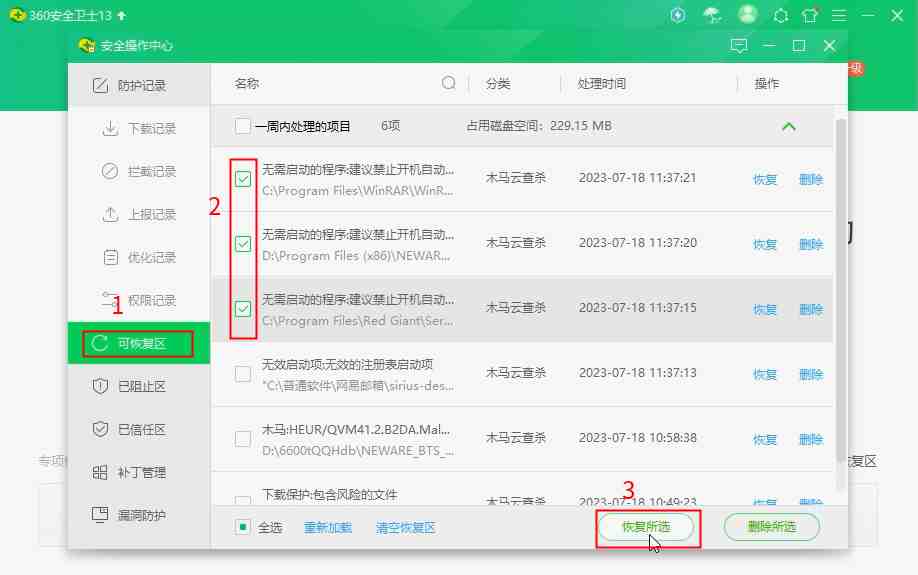Image resolution: width=918 pixels, height=575 pixels.
Task: Click 恢复 for the WinRAR item
Action: [x=765, y=179]
